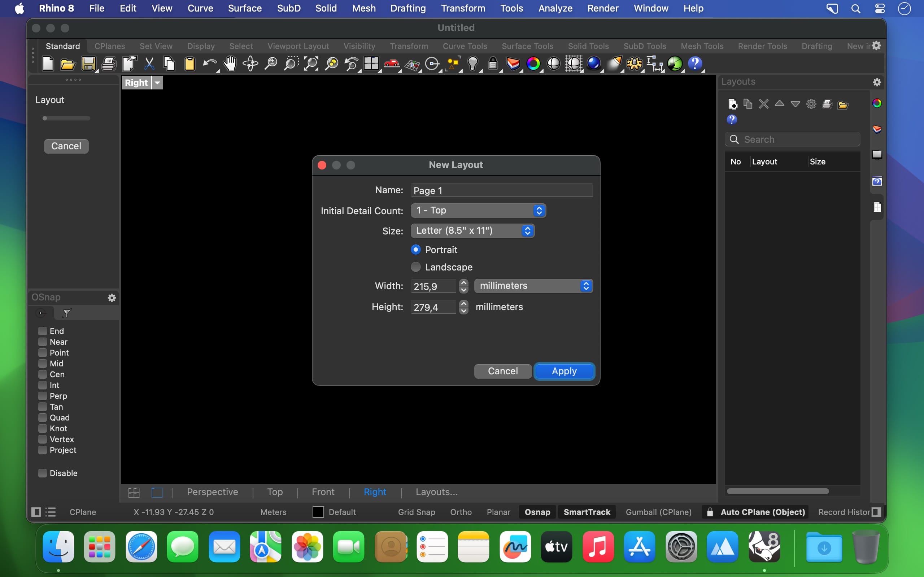The width and height of the screenshot is (924, 577).
Task: Check the Disable osnap checkbox
Action: (43, 473)
